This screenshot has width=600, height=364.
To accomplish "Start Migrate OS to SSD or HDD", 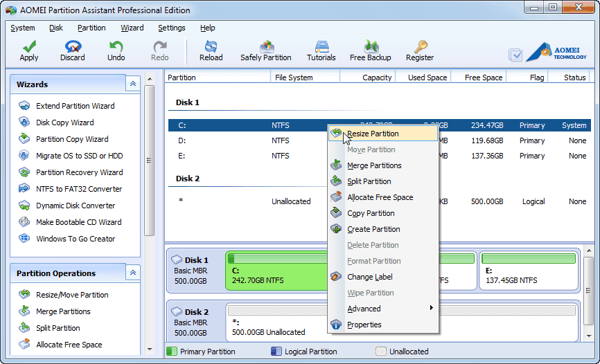I will pos(71,156).
